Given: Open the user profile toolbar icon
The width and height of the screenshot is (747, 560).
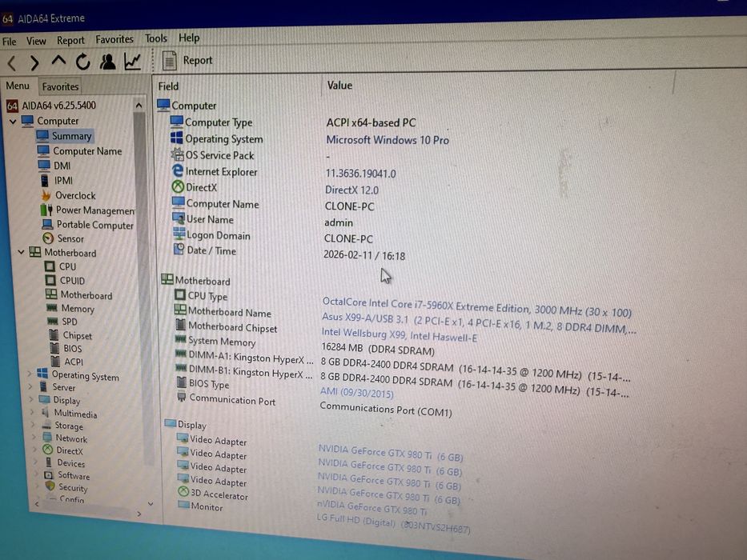Looking at the screenshot, I should pos(107,62).
